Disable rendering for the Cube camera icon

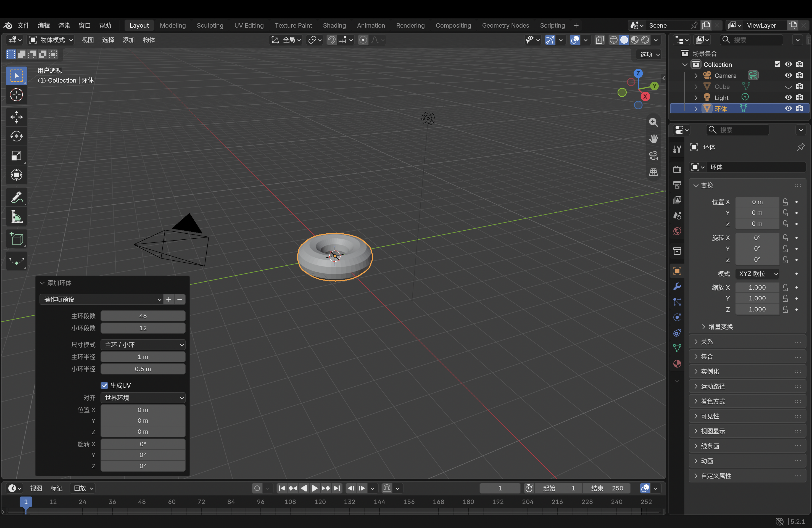coord(799,87)
